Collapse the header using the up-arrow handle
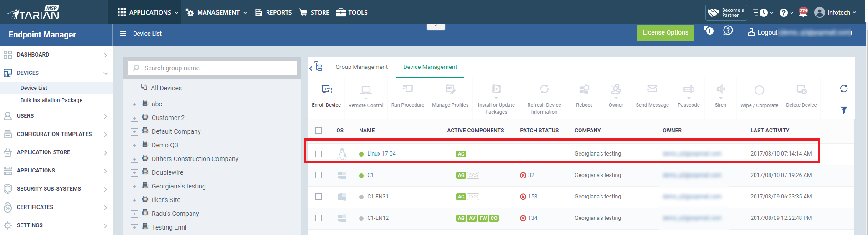The width and height of the screenshot is (868, 235). click(x=436, y=26)
